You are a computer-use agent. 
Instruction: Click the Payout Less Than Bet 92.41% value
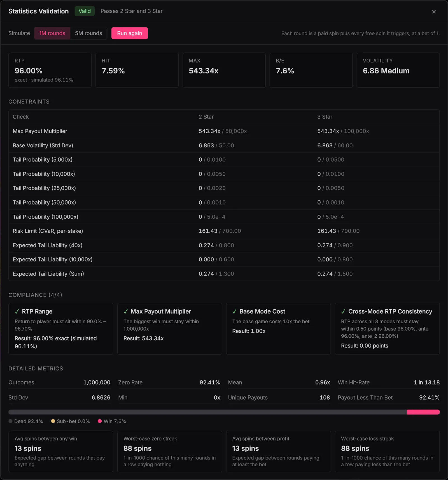(x=429, y=398)
